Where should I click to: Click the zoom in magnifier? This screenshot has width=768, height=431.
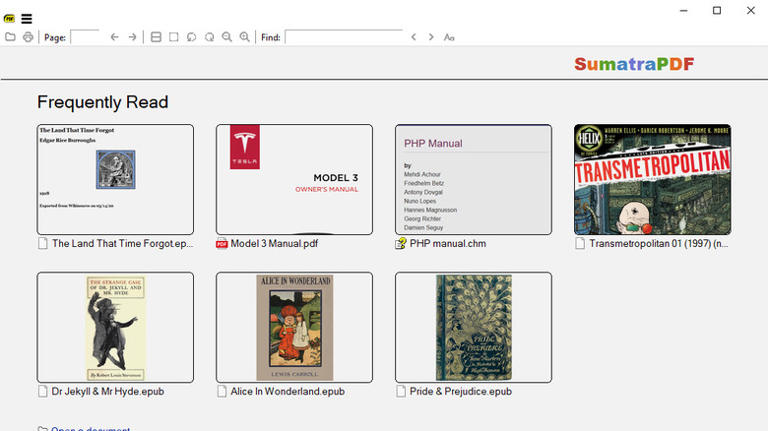(245, 37)
